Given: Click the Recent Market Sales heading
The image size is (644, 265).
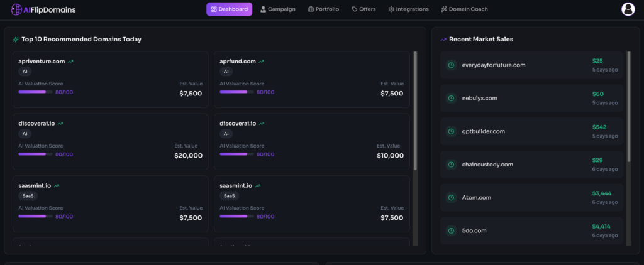Looking at the screenshot, I should 481,40.
